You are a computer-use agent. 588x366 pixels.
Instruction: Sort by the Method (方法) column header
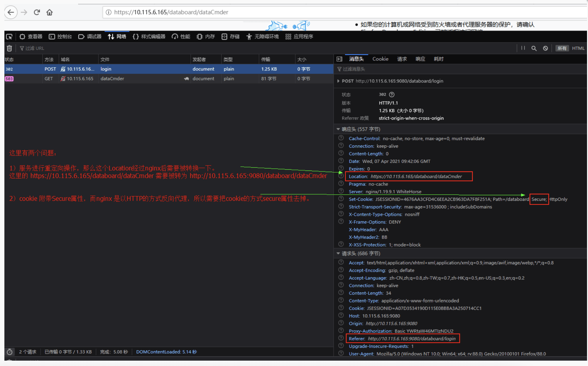50,59
